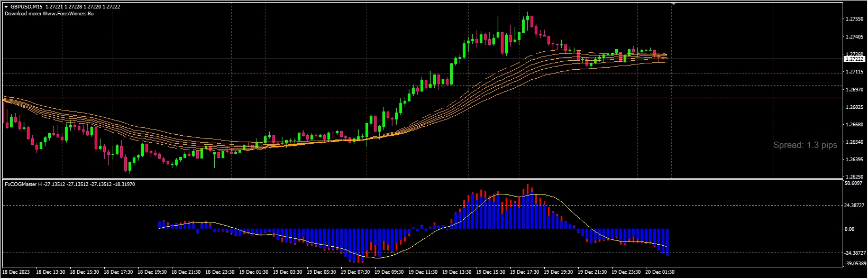Screen dimensions: 868x279
Task: Click the 20 Dec 01:30 time label
Action: point(660,272)
